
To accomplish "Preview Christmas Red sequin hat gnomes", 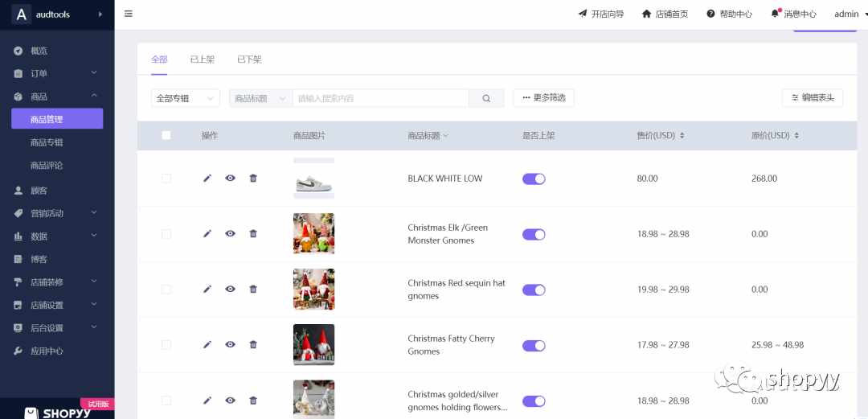I will (x=231, y=289).
